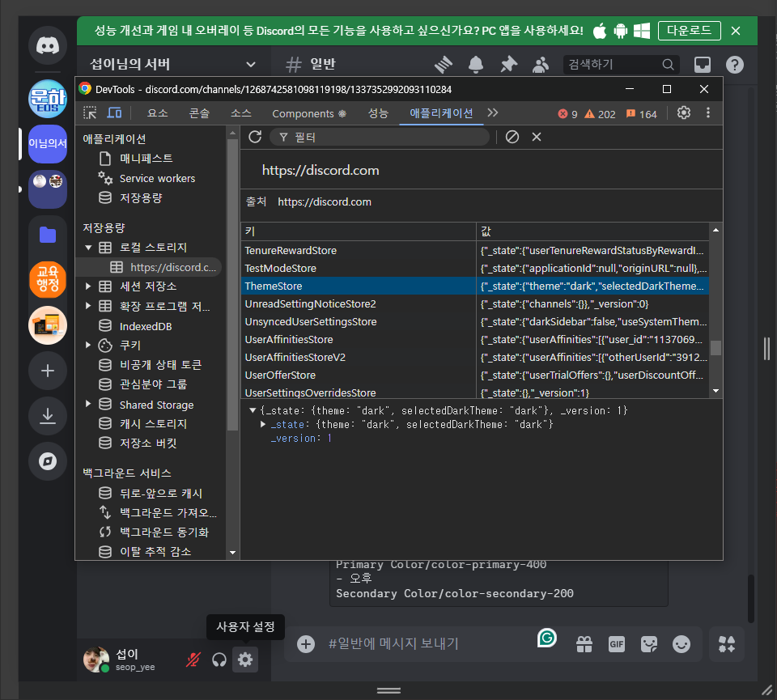The width and height of the screenshot is (777, 700).
Task: Open 매니페스트 in application panel
Action: pos(146,159)
